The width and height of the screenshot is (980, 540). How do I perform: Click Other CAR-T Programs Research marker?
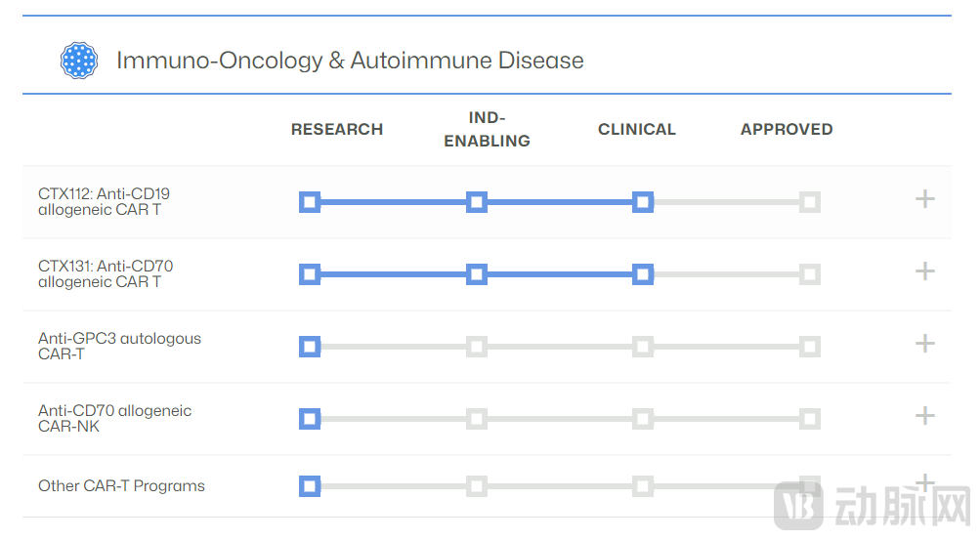pos(310,486)
